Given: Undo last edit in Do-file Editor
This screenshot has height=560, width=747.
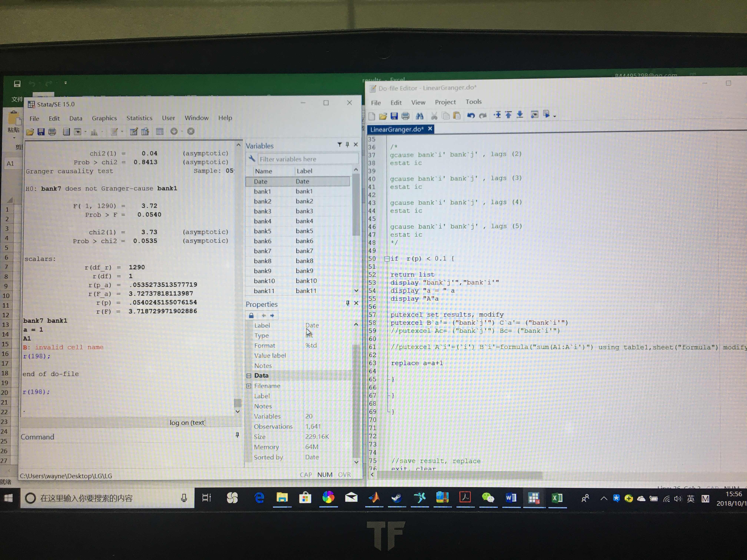Looking at the screenshot, I should 471,116.
